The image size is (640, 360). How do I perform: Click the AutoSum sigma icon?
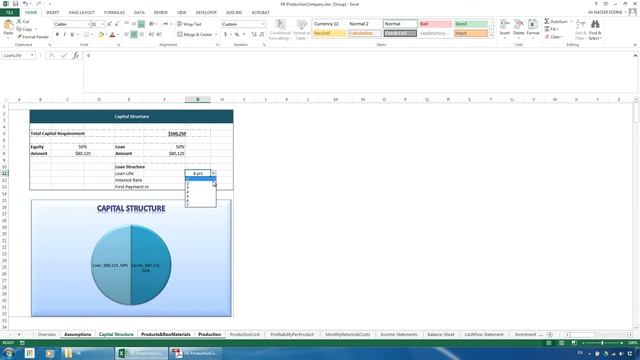[547, 21]
